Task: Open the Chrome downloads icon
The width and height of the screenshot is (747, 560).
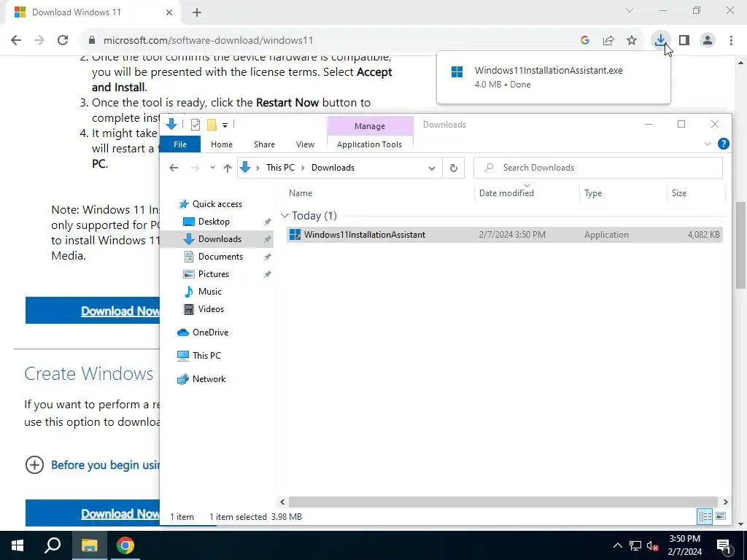Action: [x=660, y=40]
